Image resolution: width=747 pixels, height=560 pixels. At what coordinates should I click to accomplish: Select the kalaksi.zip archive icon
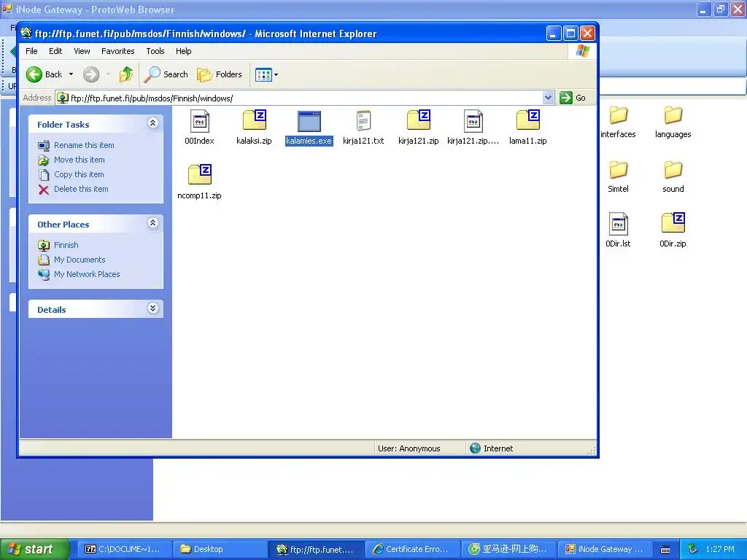(254, 120)
